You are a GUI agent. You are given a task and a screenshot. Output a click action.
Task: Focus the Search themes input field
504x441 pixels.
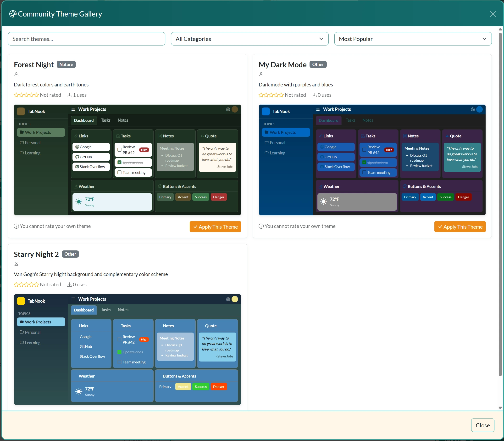pyautogui.click(x=86, y=39)
